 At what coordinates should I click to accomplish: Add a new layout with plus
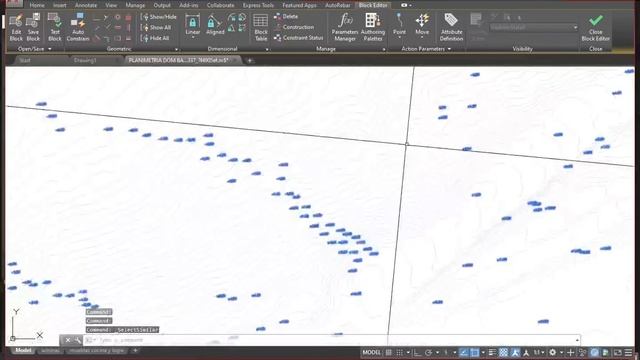(x=135, y=351)
